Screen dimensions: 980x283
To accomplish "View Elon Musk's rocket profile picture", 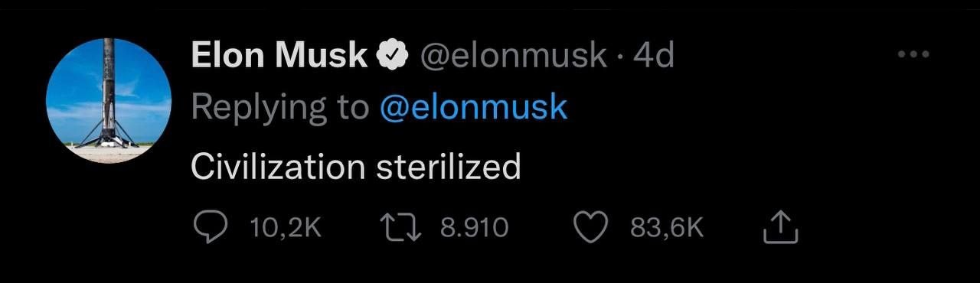I will 108,100.
